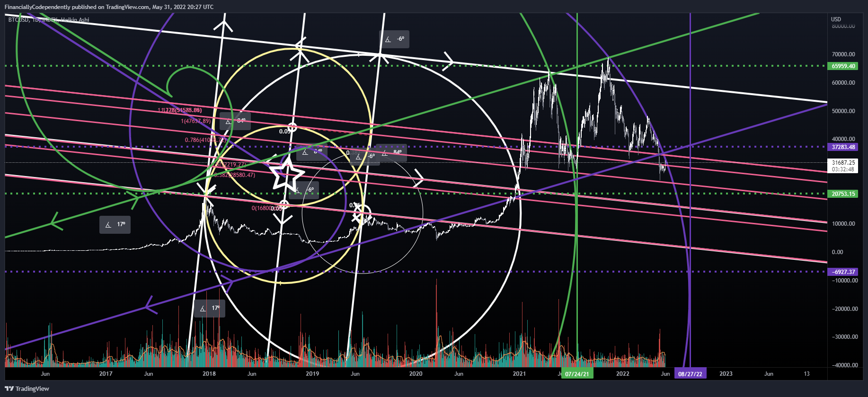The width and height of the screenshot is (868, 397).
Task: Click the 31687.25 current price label
Action: click(x=843, y=163)
